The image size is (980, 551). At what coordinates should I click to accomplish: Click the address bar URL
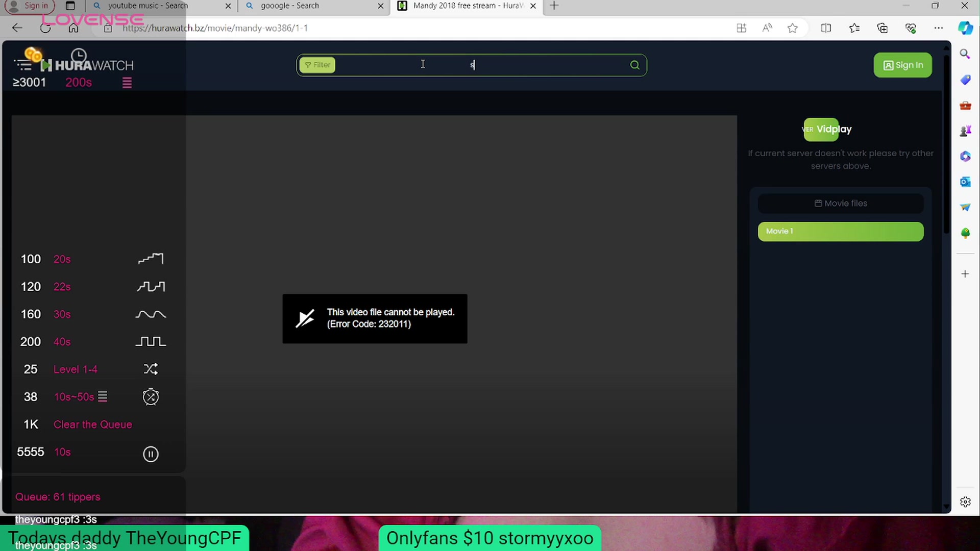[x=215, y=28]
